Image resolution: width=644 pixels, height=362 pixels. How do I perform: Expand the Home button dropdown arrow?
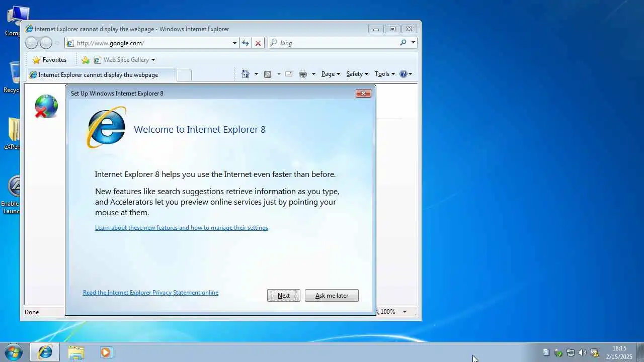[256, 74]
